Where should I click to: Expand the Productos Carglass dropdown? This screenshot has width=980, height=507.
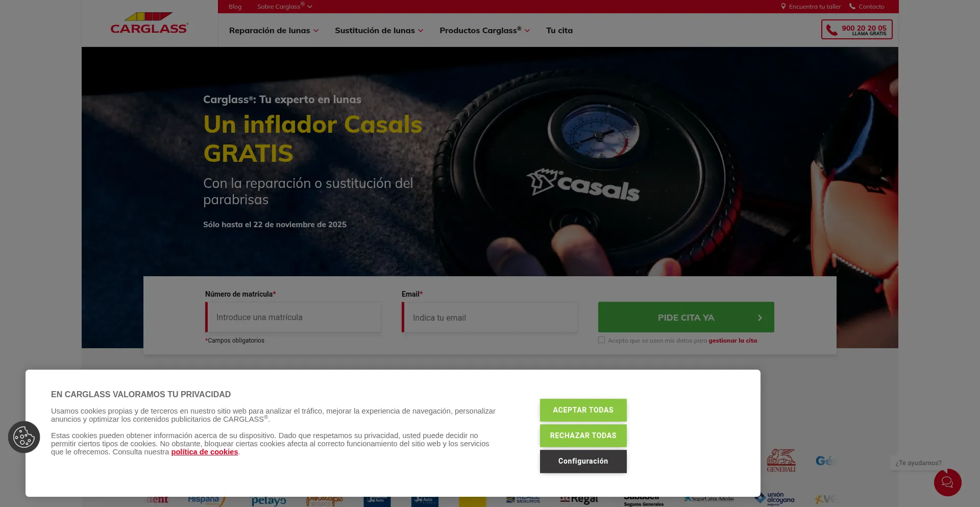[484, 31]
